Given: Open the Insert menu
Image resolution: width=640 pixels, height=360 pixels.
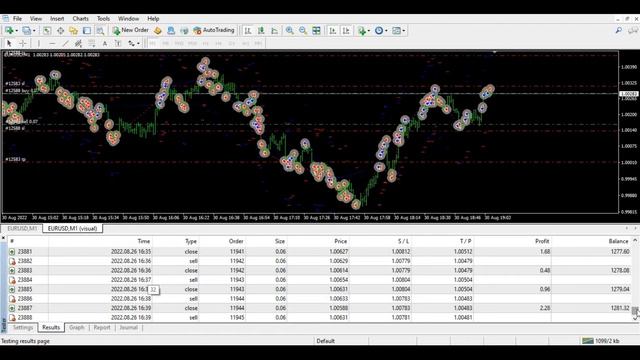Looking at the screenshot, I should pos(57,19).
